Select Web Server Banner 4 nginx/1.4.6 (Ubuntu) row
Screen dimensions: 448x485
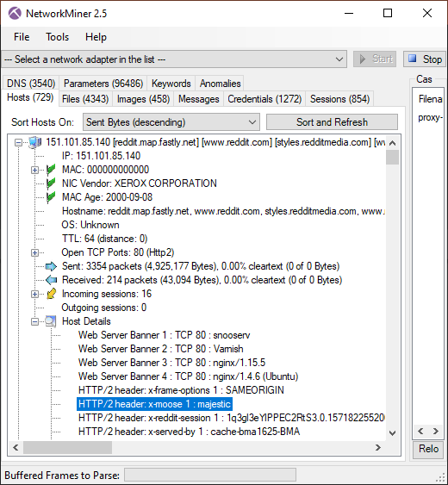[x=189, y=376]
